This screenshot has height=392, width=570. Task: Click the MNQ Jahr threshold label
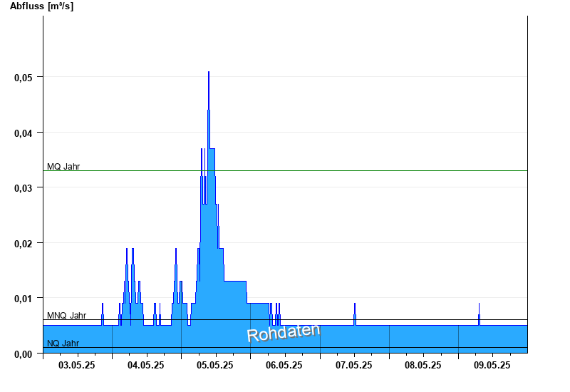coord(66,315)
